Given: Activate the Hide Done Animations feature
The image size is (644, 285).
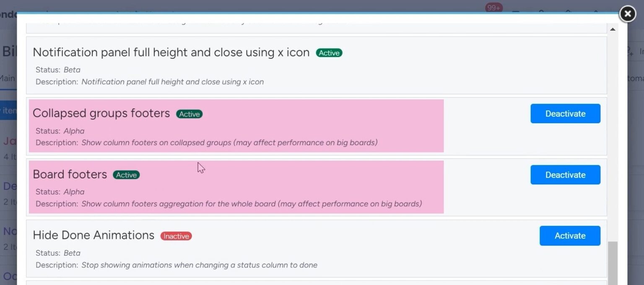Looking at the screenshot, I should 570,236.
